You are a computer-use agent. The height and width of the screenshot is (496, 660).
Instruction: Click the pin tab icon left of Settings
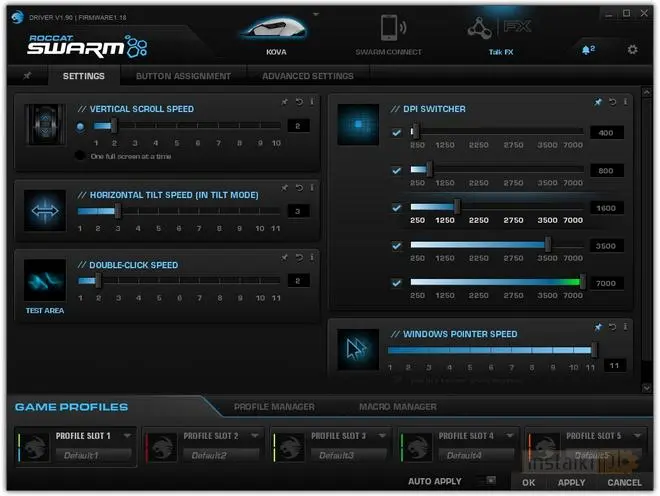(x=27, y=76)
